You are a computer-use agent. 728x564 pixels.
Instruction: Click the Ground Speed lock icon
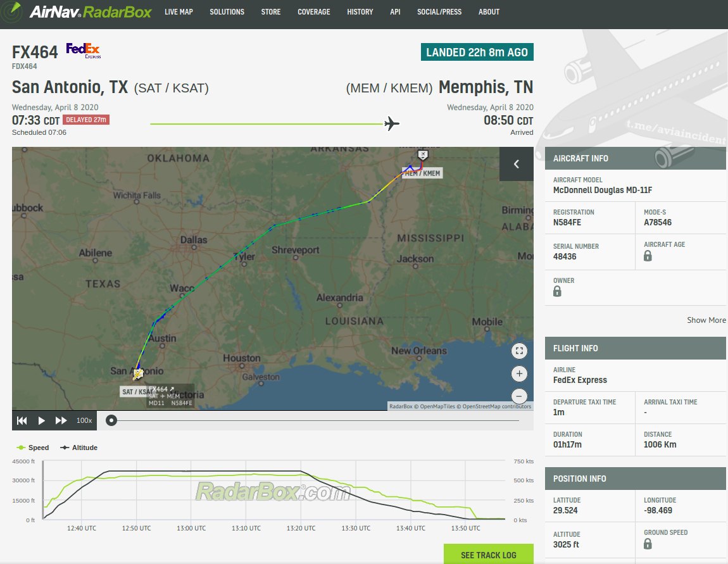(x=648, y=544)
